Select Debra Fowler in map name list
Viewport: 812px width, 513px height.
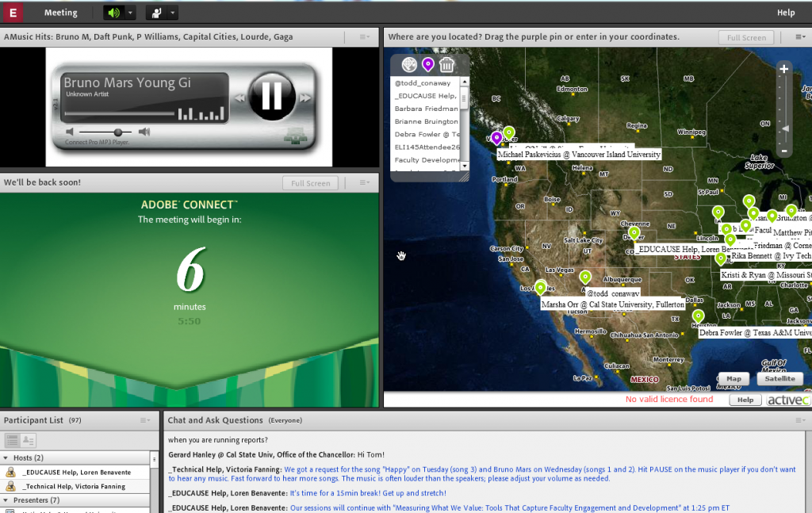(x=426, y=134)
